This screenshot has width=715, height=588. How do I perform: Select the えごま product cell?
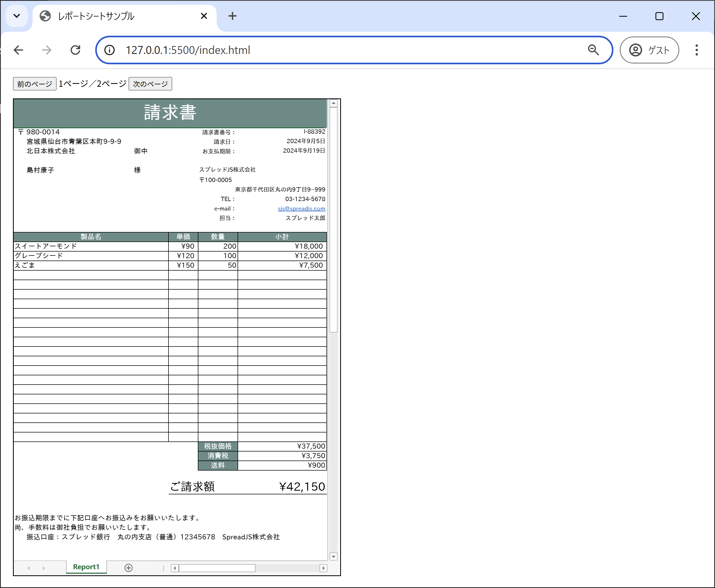tap(91, 265)
